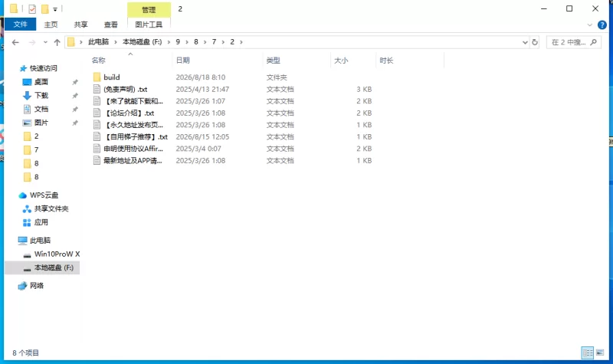
Task: Click folder 9 in the breadcrumb
Action: pos(178,42)
